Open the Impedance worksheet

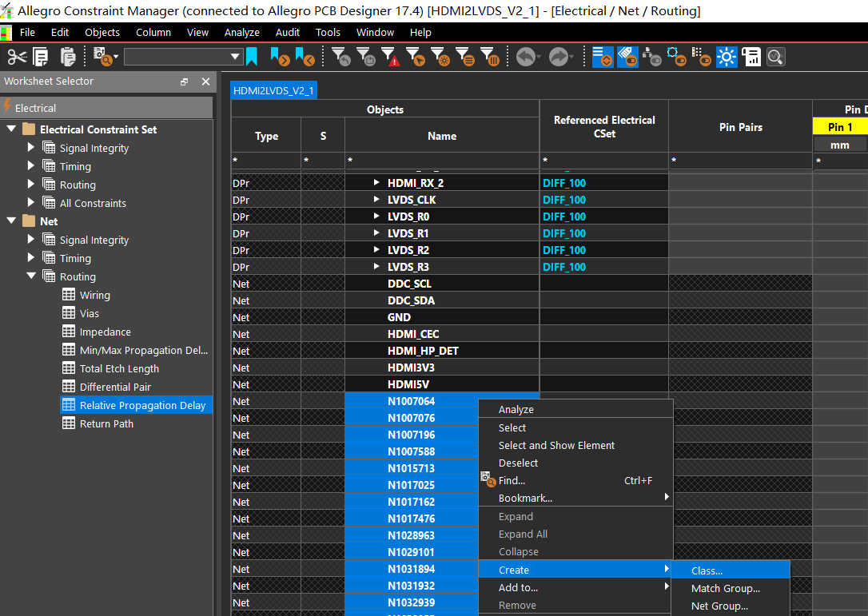(106, 332)
